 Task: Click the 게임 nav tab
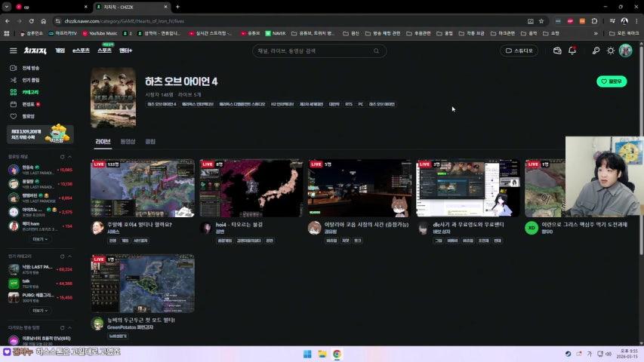click(60, 51)
